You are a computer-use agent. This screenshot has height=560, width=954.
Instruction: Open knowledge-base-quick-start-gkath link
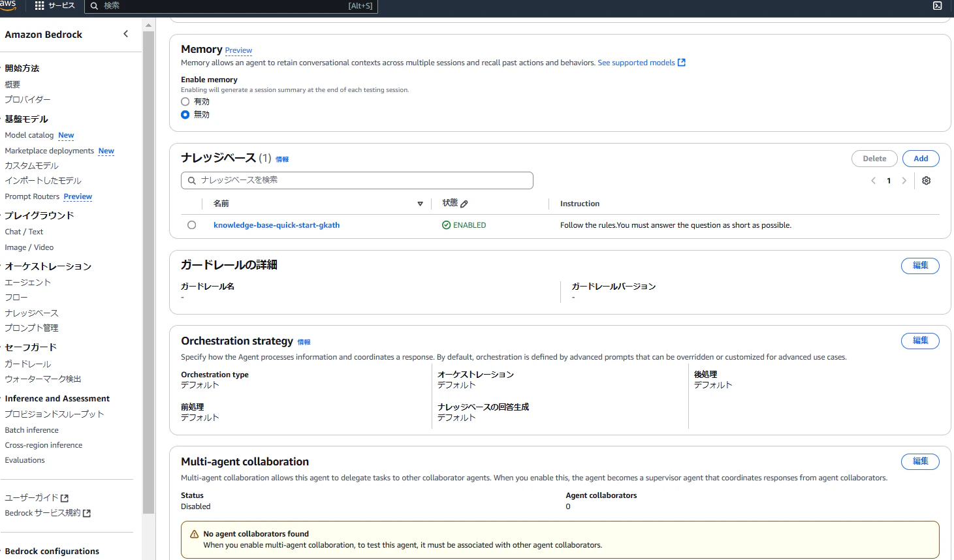pos(276,225)
